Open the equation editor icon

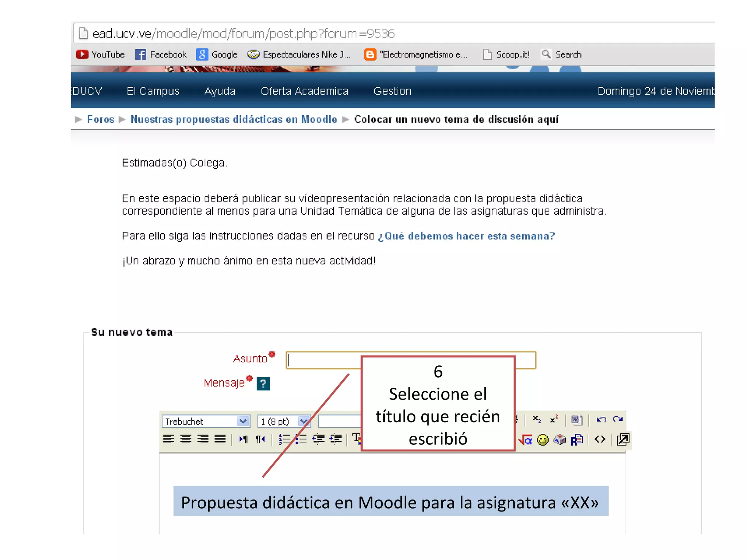(526, 440)
